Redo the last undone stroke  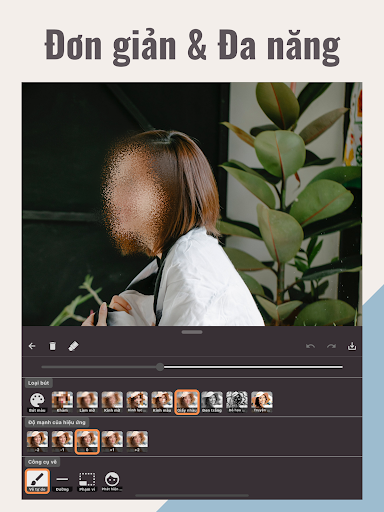[331, 347]
